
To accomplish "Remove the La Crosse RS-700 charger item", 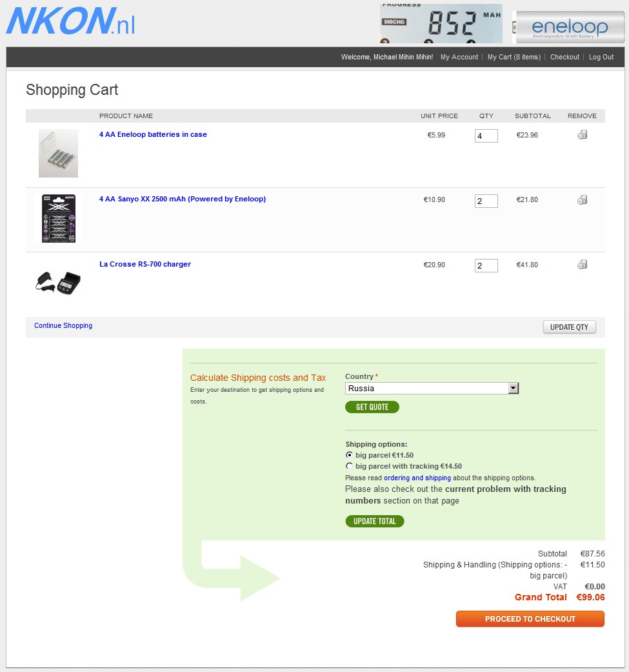I will 582,265.
